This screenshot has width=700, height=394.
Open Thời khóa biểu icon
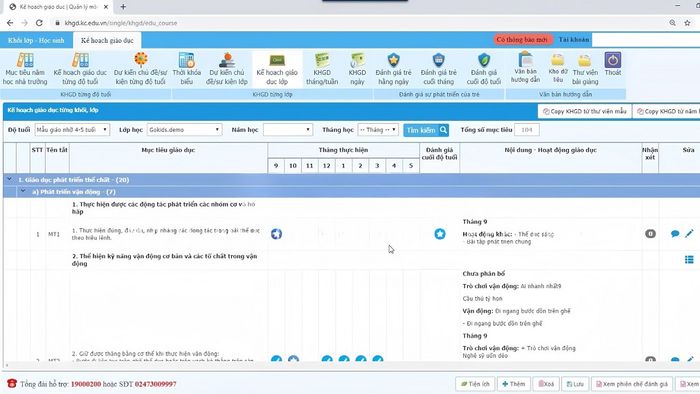coord(187,60)
